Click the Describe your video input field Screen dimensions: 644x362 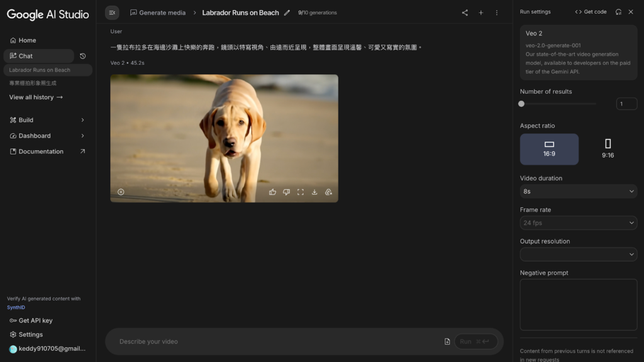(277, 342)
